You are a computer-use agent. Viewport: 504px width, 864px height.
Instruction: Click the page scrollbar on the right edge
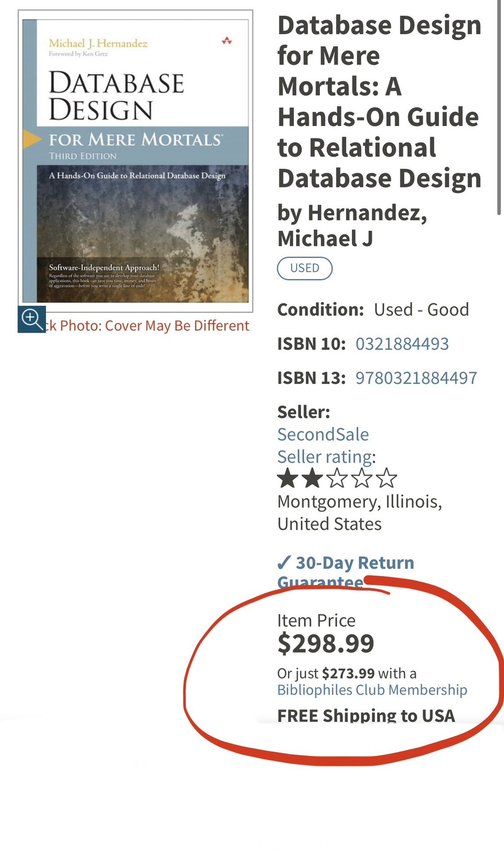(499, 108)
